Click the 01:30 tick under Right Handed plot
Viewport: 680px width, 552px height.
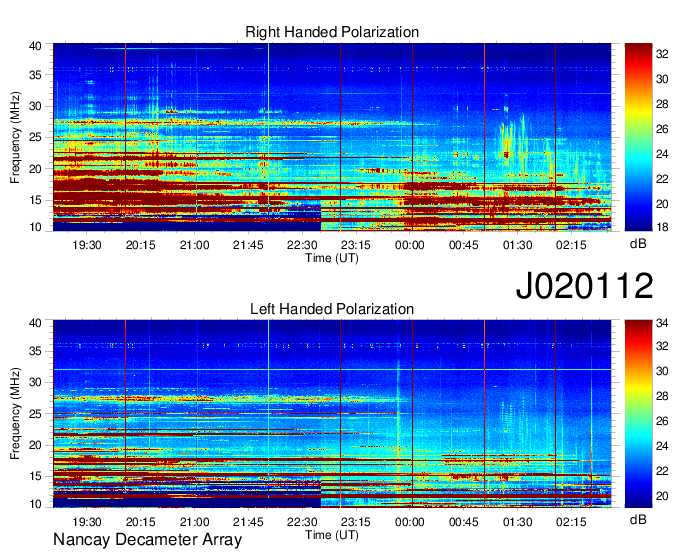pos(517,245)
